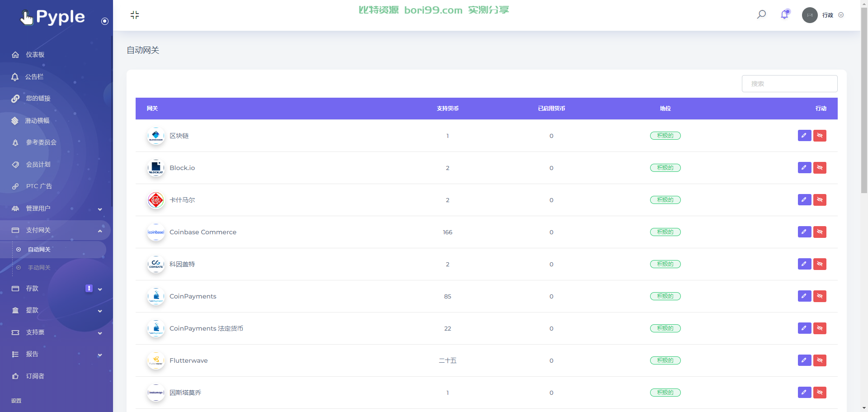Screen dimensions: 868x412
Task: Edit the CoinPayments 法定货币 gateway
Action: tap(804, 328)
